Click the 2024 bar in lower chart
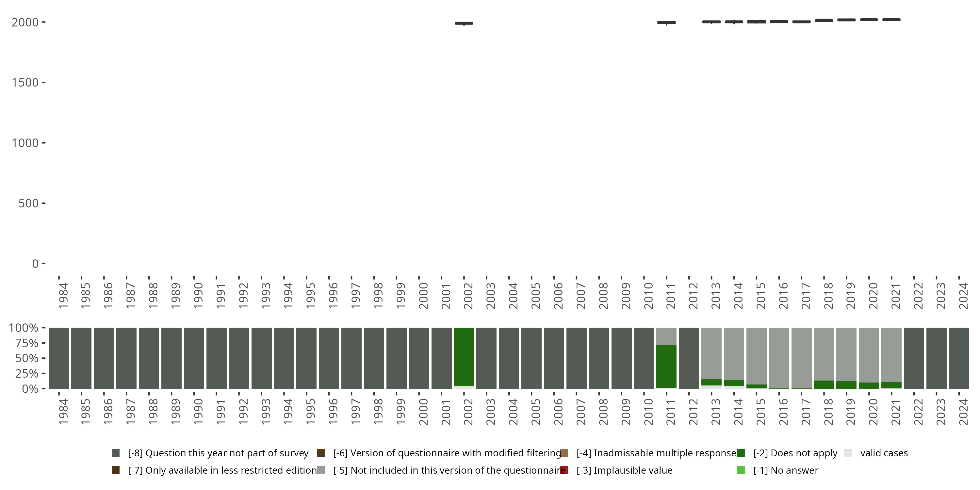Screen dimensions: 980x490 click(959, 358)
